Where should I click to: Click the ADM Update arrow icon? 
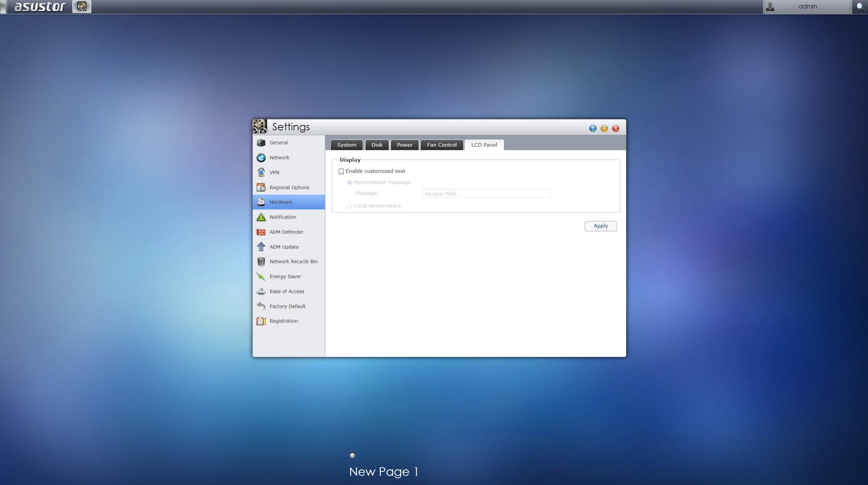(261, 247)
